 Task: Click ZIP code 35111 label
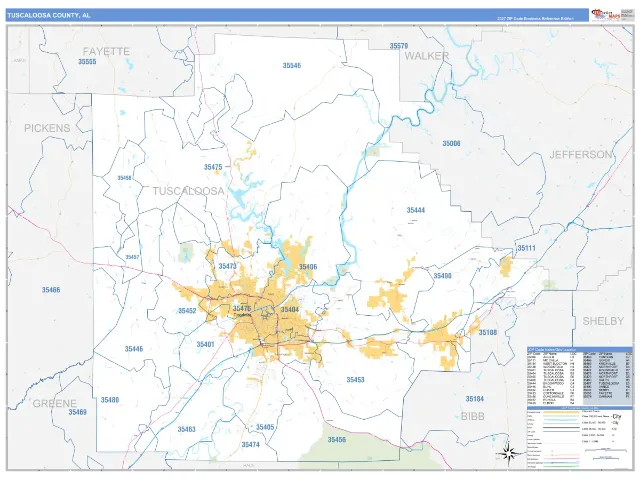(x=526, y=248)
